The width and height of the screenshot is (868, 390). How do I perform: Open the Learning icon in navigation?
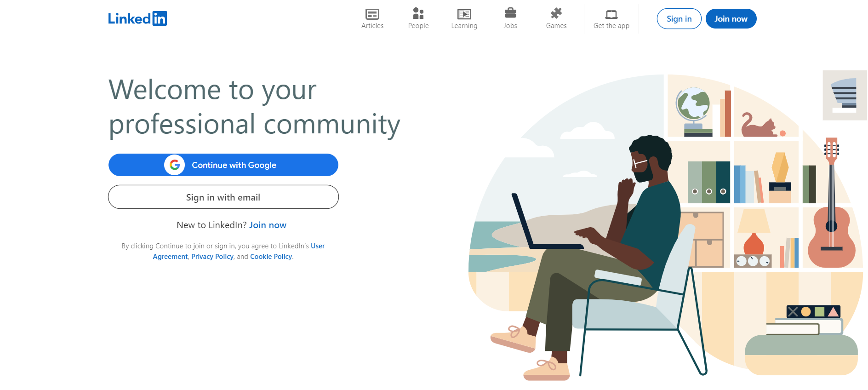[464, 14]
